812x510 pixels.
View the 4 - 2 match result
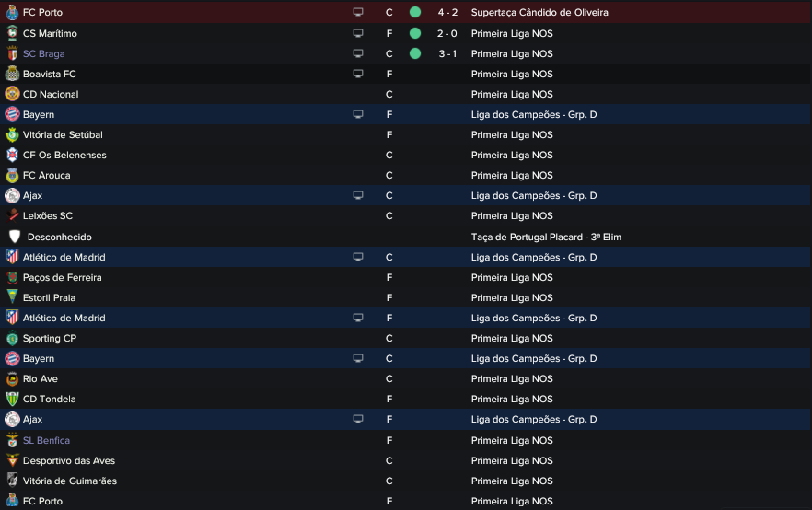pyautogui.click(x=447, y=13)
